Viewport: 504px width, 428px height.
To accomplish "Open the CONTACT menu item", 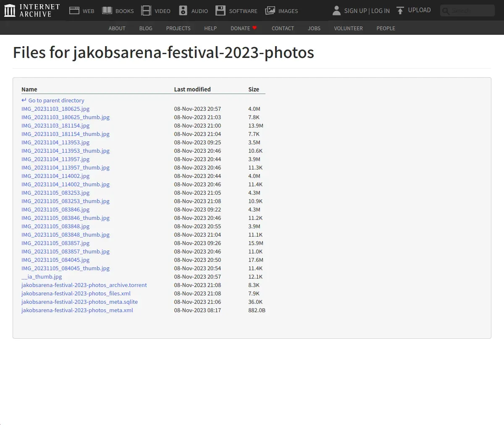I will [x=283, y=28].
